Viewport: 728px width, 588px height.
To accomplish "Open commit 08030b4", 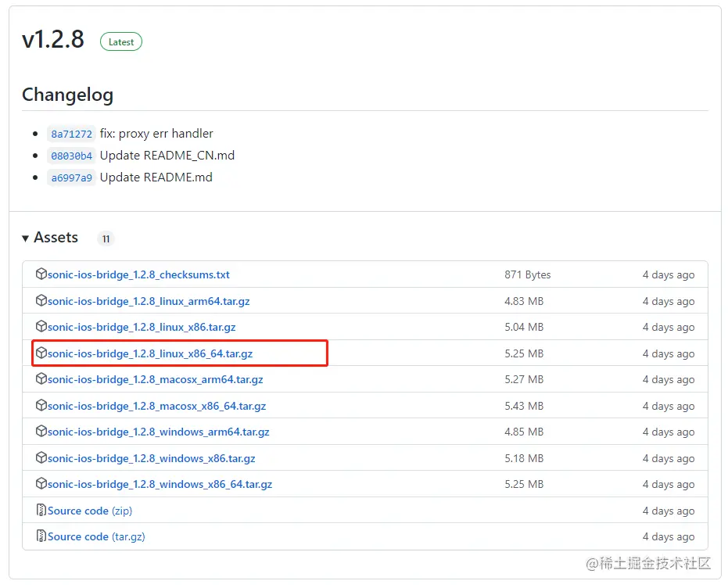I will pyautogui.click(x=71, y=156).
